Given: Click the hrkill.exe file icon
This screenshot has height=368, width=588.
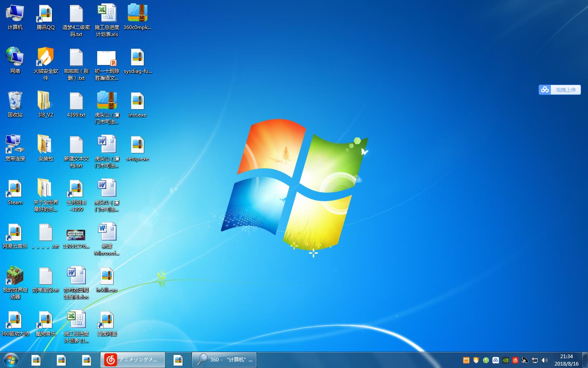Looking at the screenshot, I should pos(107,277).
